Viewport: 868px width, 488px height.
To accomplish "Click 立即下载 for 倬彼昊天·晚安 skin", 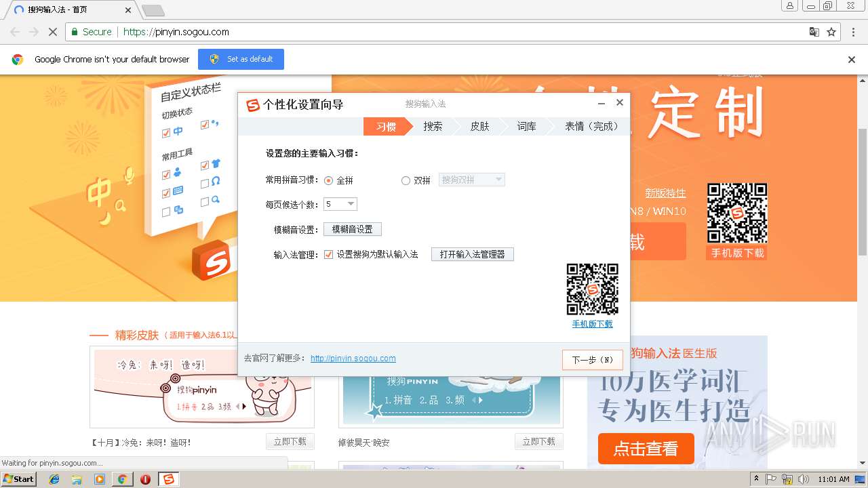I will click(539, 442).
